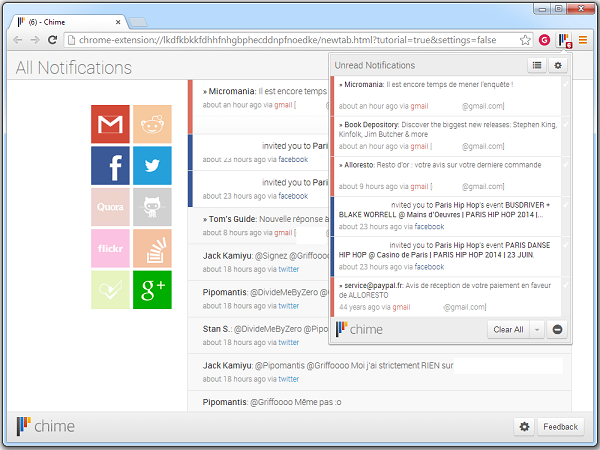Select the Twitter service tile
Screen dimensions: 600x450
[x=152, y=166]
